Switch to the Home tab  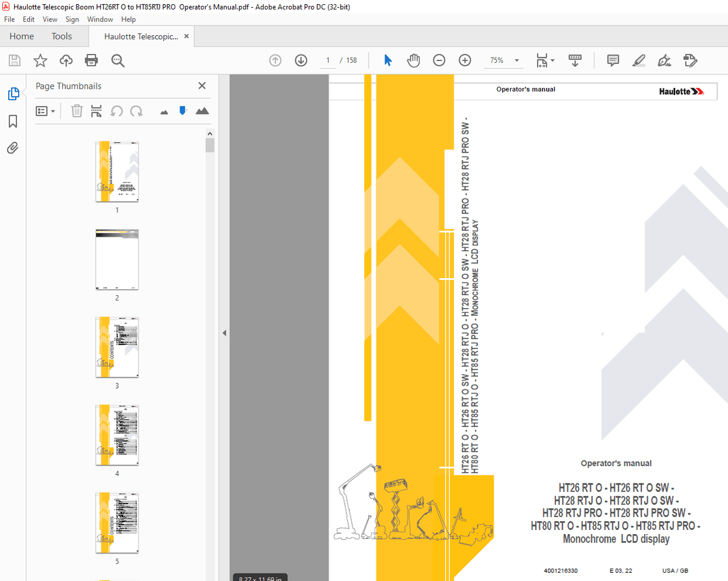(x=22, y=36)
